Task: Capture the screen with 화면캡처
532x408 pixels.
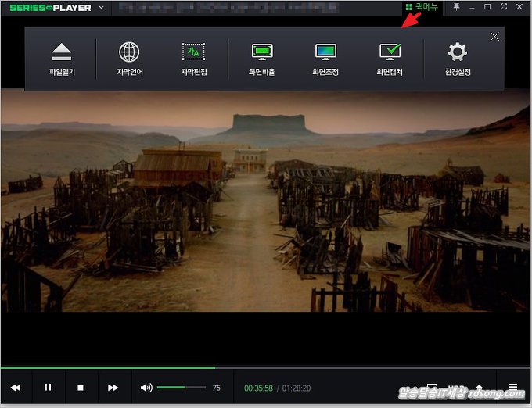Action: point(390,59)
